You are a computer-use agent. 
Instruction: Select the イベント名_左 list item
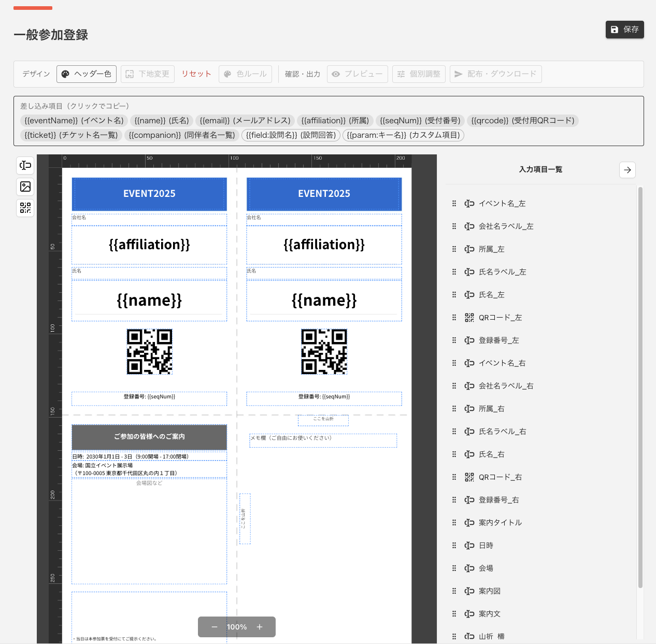pyautogui.click(x=502, y=204)
